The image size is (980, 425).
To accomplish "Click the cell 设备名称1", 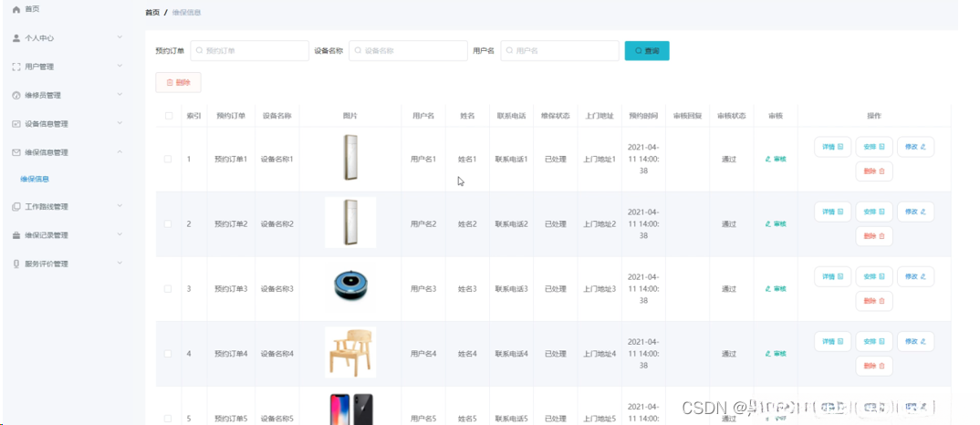I will pos(276,160).
